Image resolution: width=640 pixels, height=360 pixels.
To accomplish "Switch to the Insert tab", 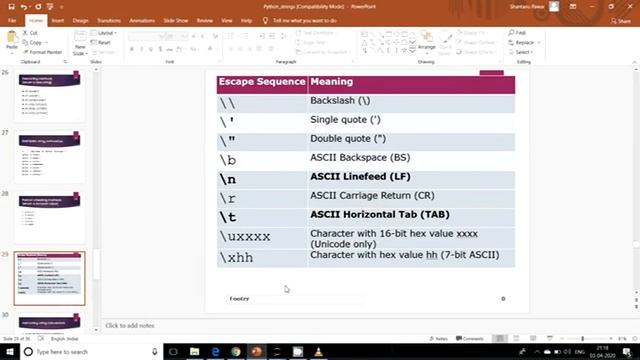I will tap(58, 20).
